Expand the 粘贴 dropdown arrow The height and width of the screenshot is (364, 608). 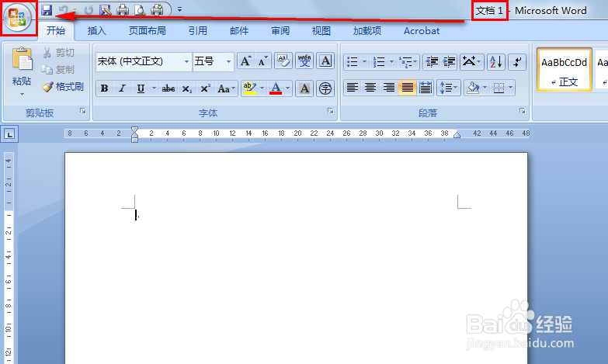point(22,94)
